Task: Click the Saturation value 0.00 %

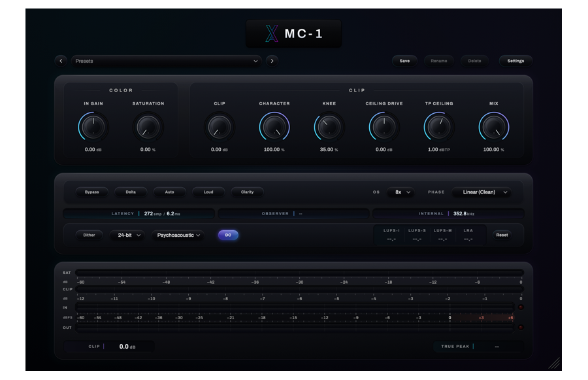Action: point(148,149)
